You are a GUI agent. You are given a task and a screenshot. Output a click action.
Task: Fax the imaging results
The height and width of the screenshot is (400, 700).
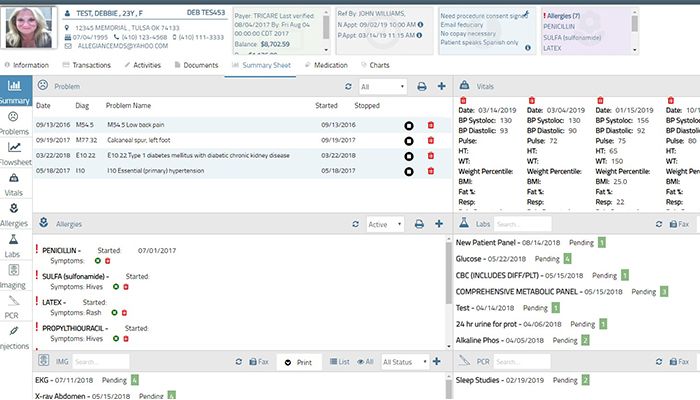point(259,362)
